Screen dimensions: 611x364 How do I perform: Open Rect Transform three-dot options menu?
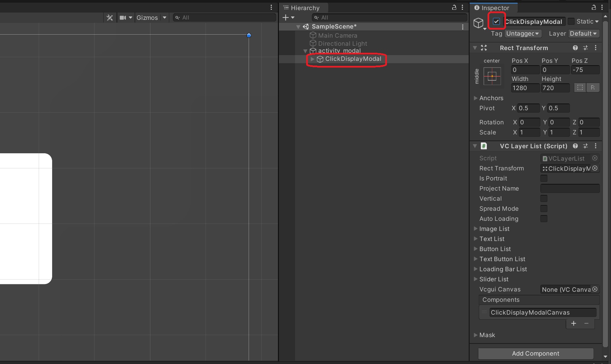pyautogui.click(x=596, y=48)
